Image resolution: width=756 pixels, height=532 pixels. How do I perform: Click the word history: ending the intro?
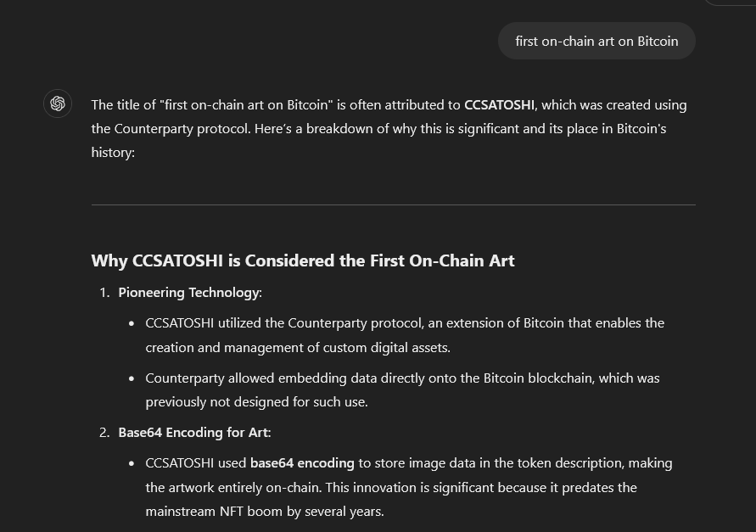tap(113, 153)
